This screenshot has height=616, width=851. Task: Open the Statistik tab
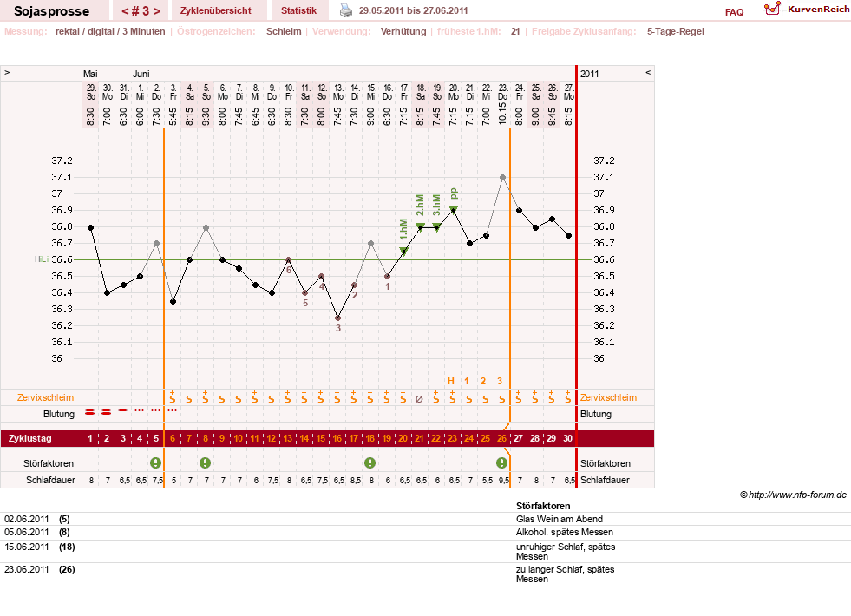pos(298,10)
